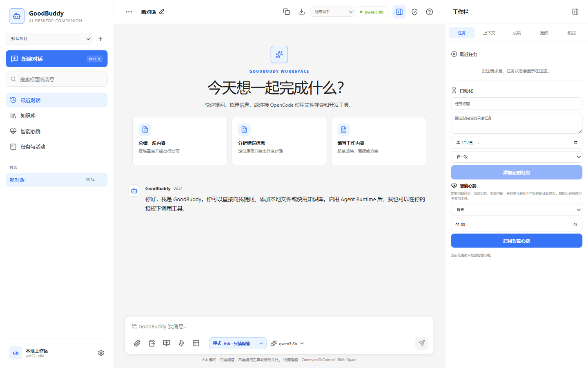Click the clock icon in 09:00 field
Image resolution: width=588 pixels, height=368 pixels.
coord(575,224)
